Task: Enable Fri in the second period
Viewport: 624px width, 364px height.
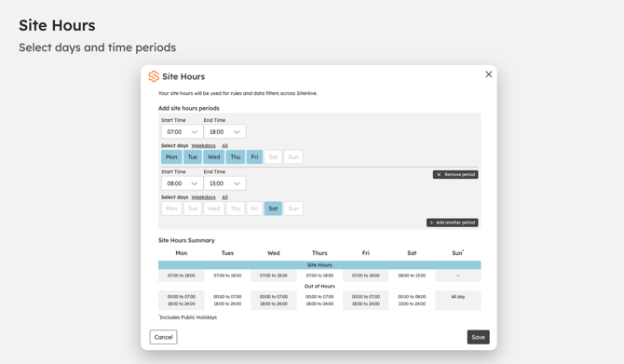Action: [254, 209]
